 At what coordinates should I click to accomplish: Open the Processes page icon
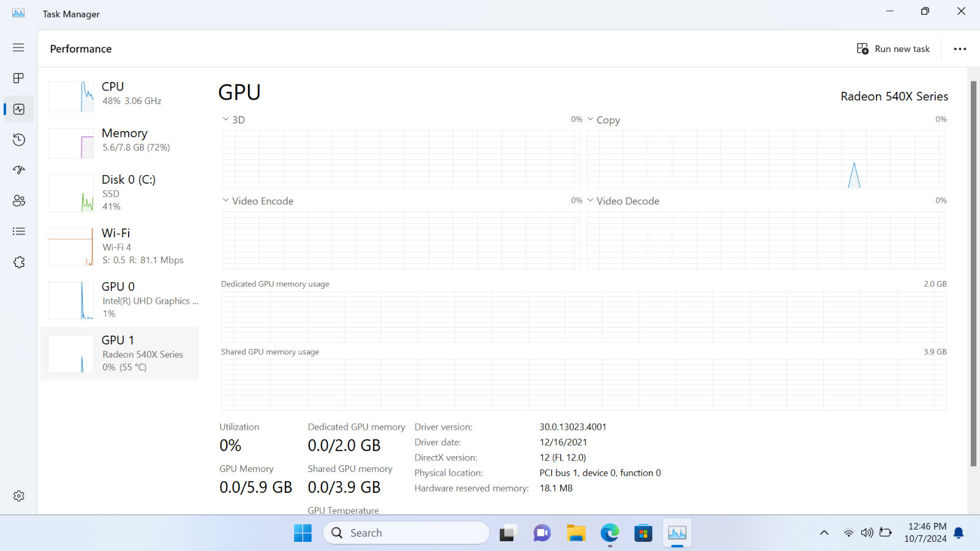[18, 78]
